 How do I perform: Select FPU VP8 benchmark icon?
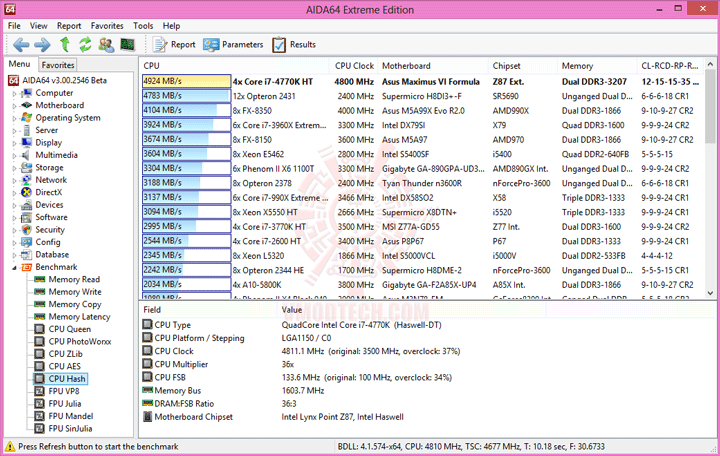(40, 391)
